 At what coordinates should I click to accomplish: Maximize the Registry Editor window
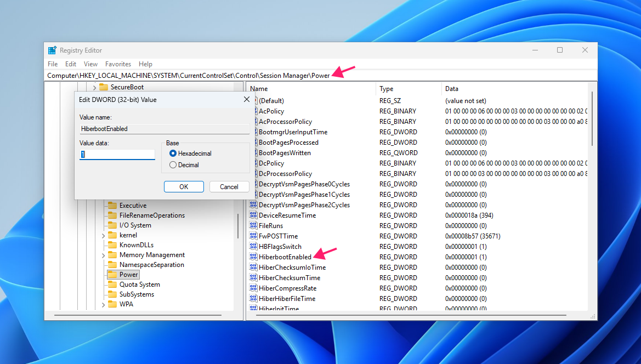coord(560,50)
